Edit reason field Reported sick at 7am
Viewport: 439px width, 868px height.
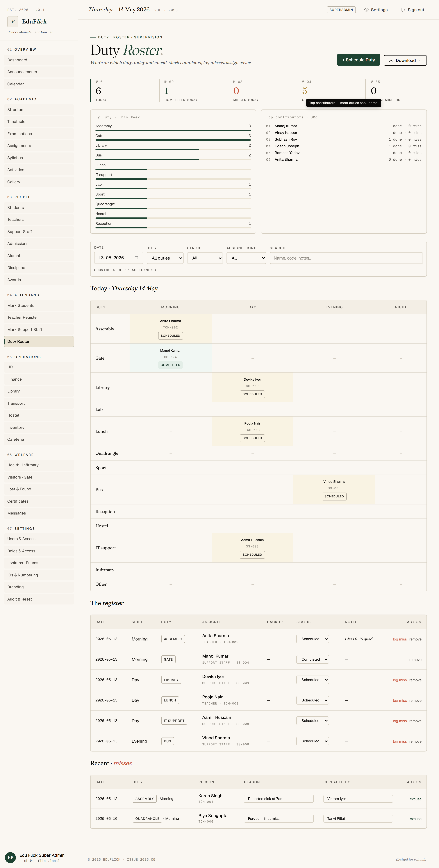pos(279,799)
